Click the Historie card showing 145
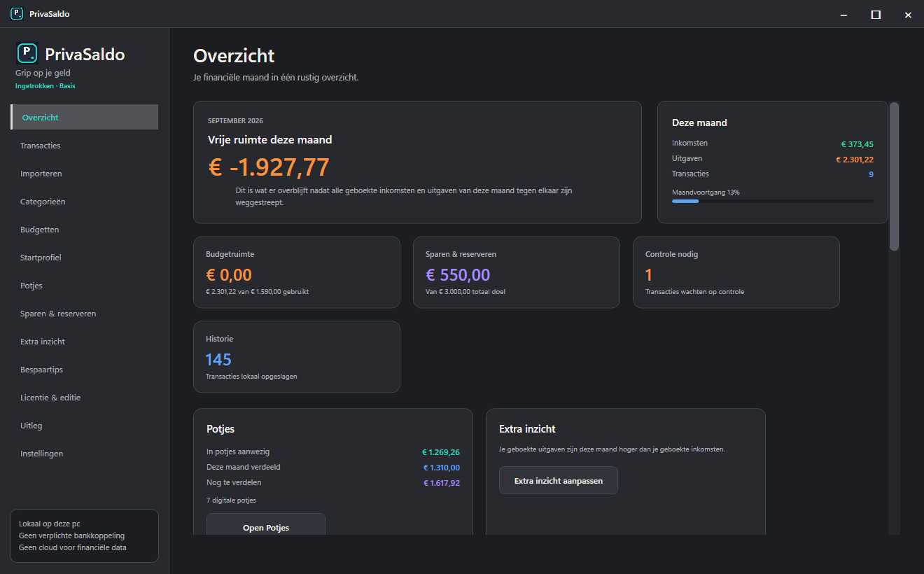Viewport: 924px width, 574px height. coord(297,357)
